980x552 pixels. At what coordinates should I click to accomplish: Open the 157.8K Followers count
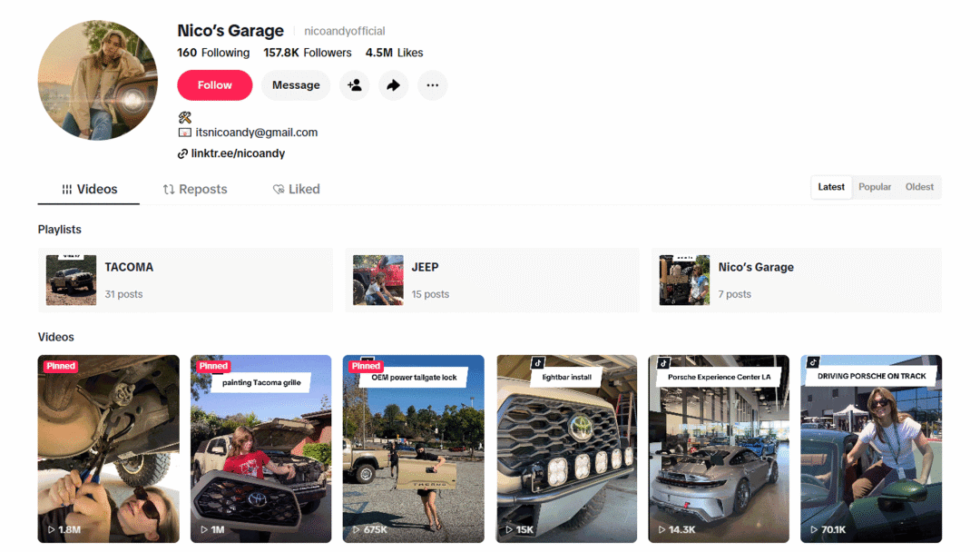pos(308,54)
